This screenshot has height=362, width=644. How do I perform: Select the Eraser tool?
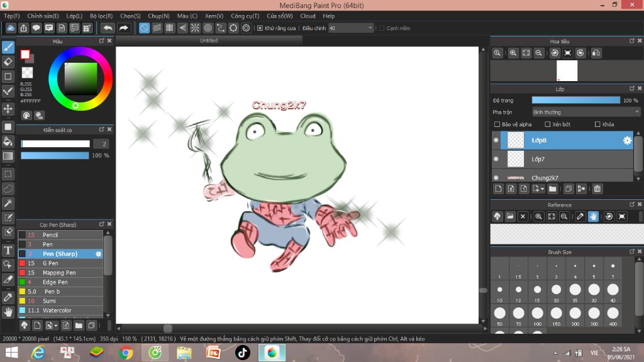(8, 62)
